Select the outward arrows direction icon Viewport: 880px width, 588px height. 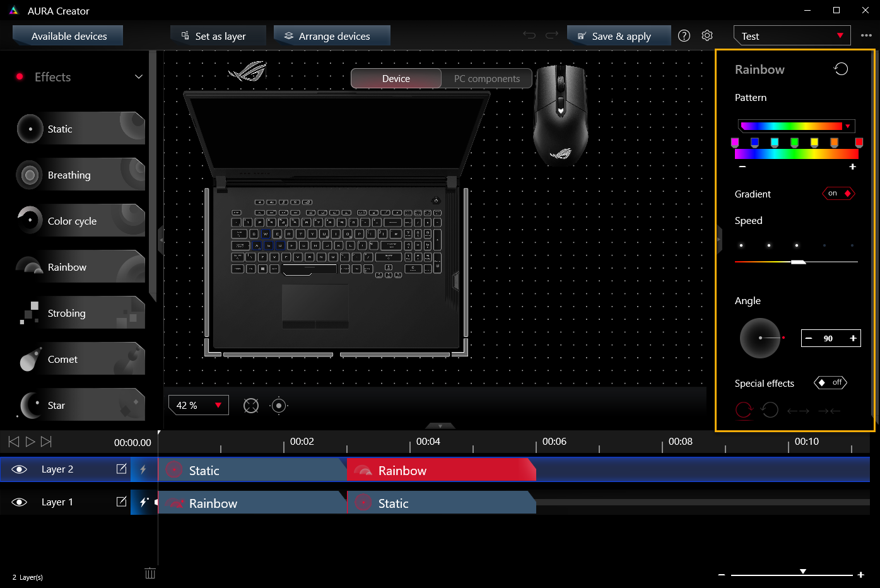point(798,411)
